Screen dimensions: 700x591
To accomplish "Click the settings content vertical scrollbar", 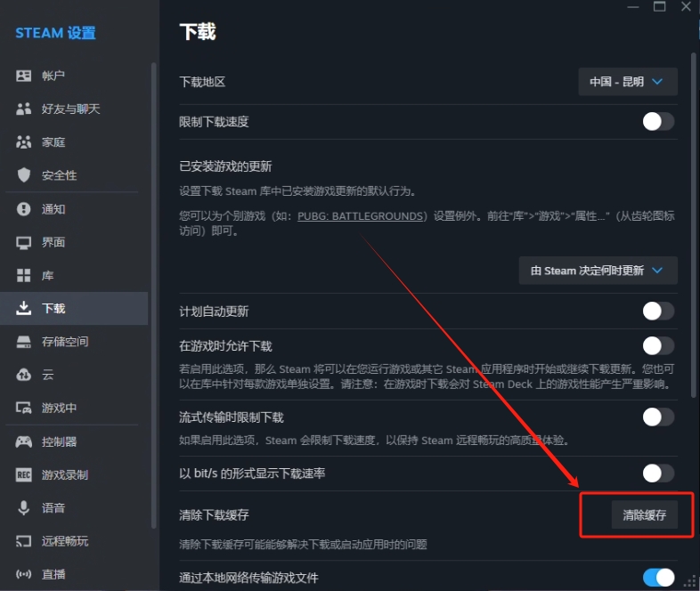I will 693,225.
